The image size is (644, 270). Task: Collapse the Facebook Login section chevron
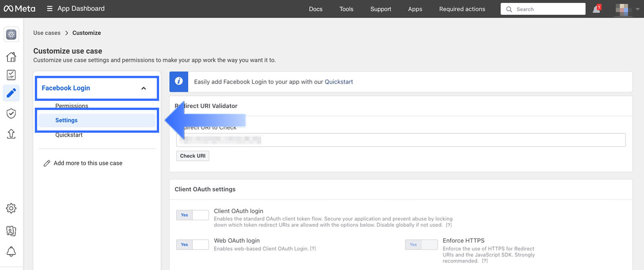click(x=144, y=88)
